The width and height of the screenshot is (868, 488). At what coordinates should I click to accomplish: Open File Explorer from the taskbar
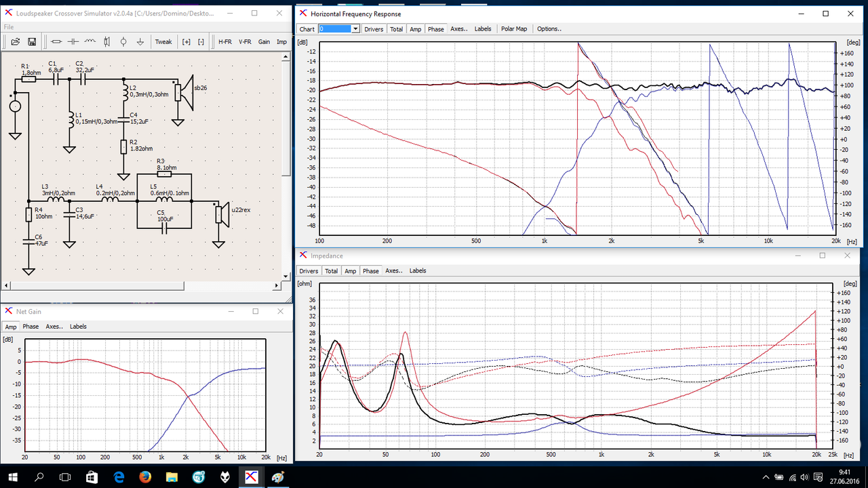click(x=172, y=476)
